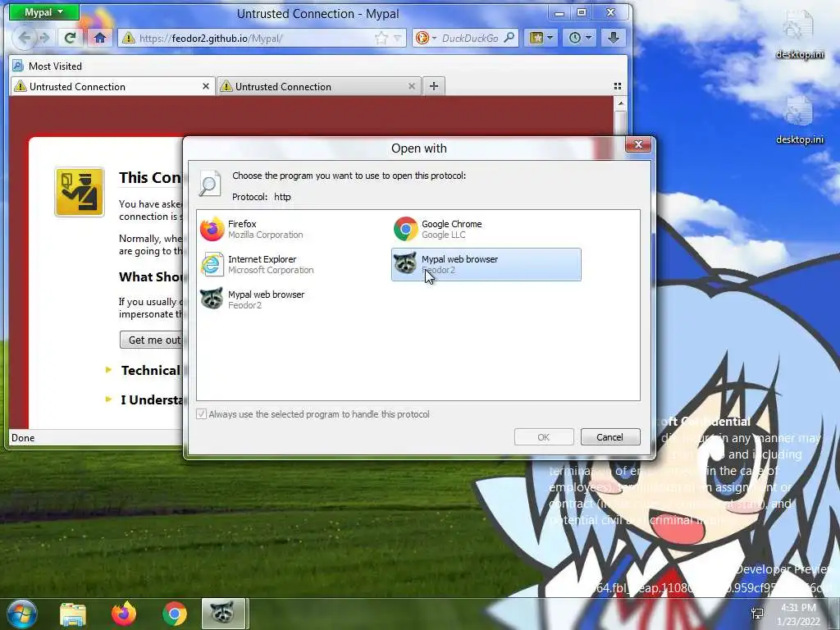Select the upper desktop.ini desktop icon
Image resolution: width=840 pixels, height=630 pixels.
(x=800, y=34)
